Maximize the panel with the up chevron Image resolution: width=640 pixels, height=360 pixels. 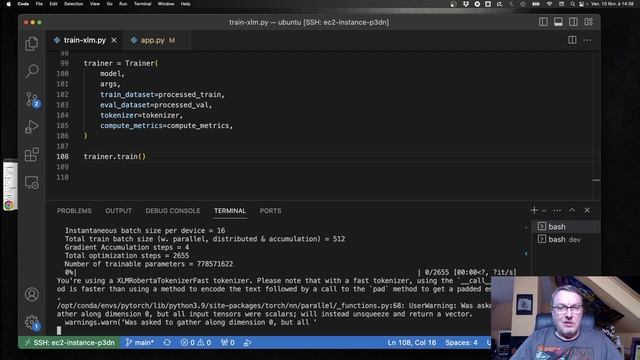click(x=572, y=210)
